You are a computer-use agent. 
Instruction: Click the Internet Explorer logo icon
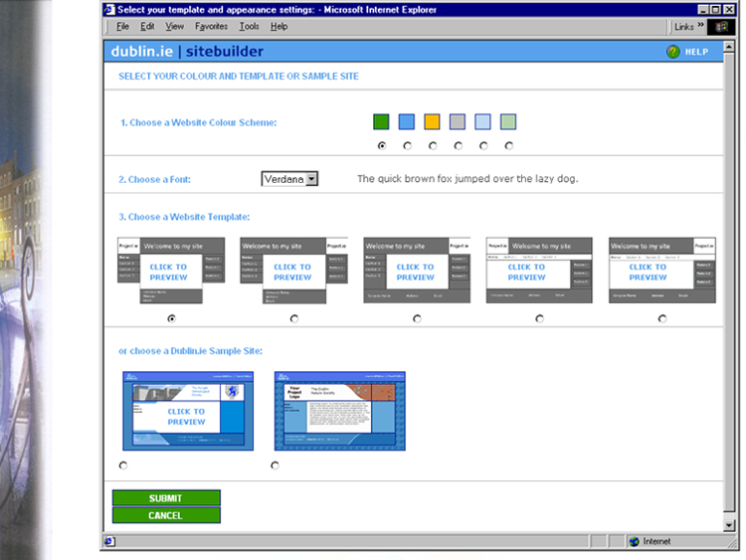point(721,27)
